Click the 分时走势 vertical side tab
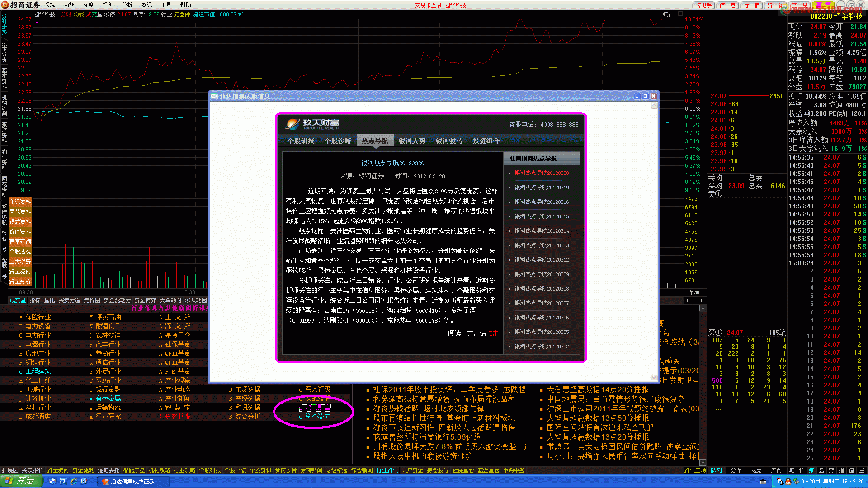This screenshot has width=868, height=488. (4, 24)
